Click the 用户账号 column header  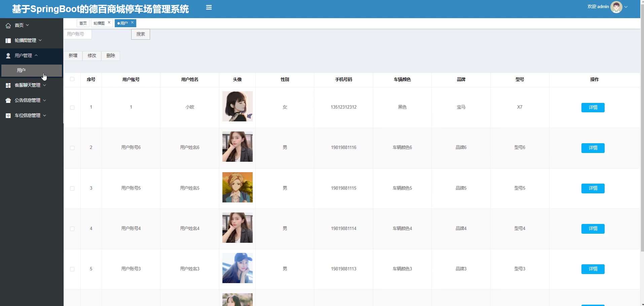pyautogui.click(x=131, y=79)
